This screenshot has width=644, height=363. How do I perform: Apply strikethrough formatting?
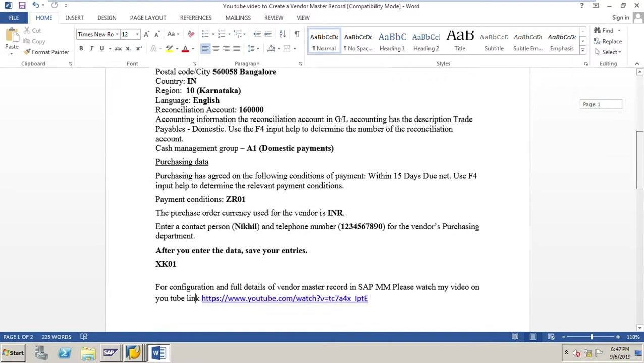[118, 49]
